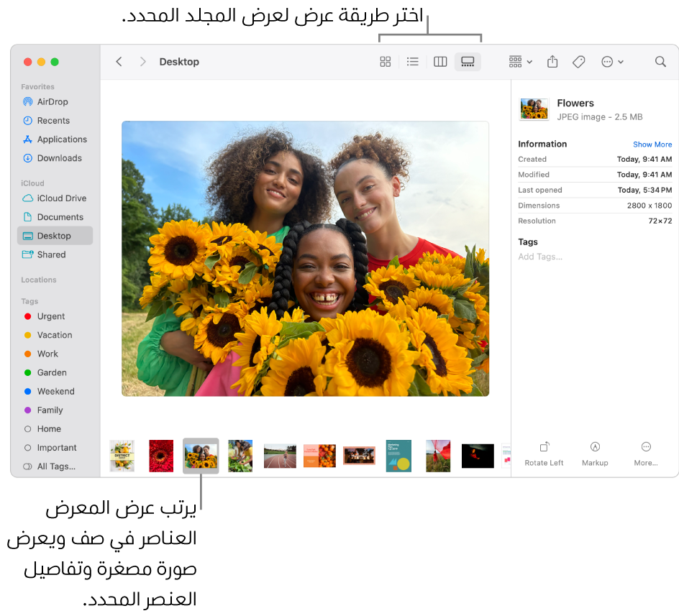Click the Edit Tags icon
The image size is (679, 616).
[x=579, y=62]
